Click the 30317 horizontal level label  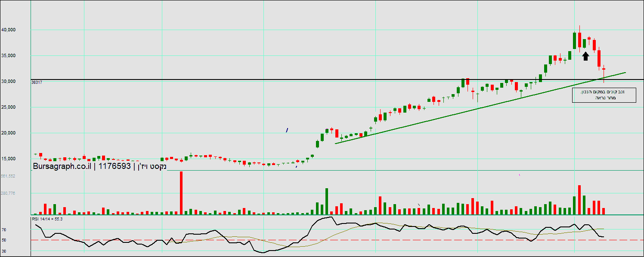(x=37, y=82)
